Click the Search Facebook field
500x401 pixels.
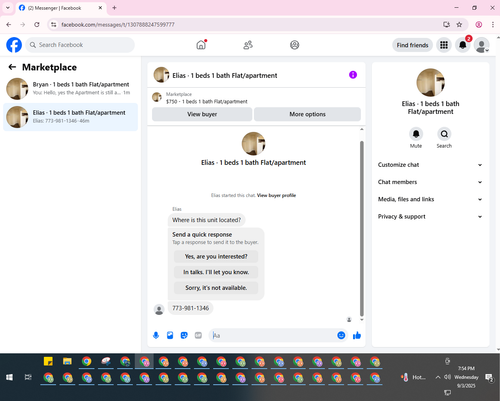point(80,45)
